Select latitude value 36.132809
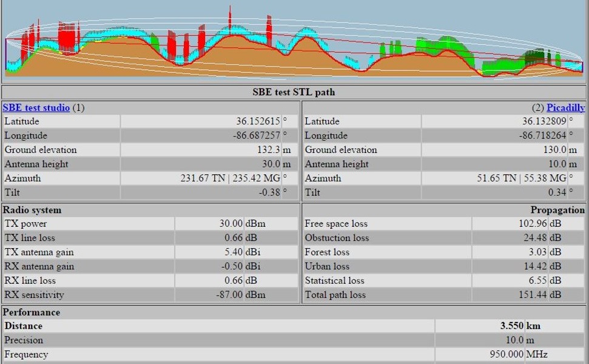Screen dimensions: 589x364 (x=544, y=121)
